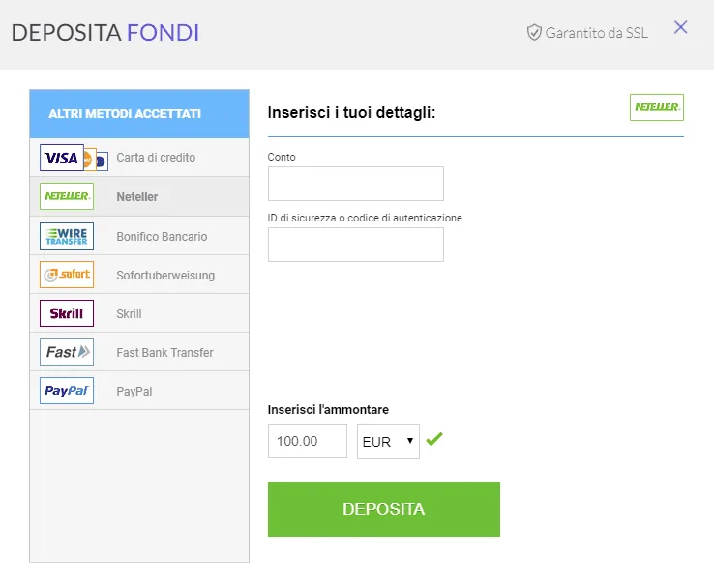
Task: Open the EUR currency dropdown
Action: coord(388,441)
